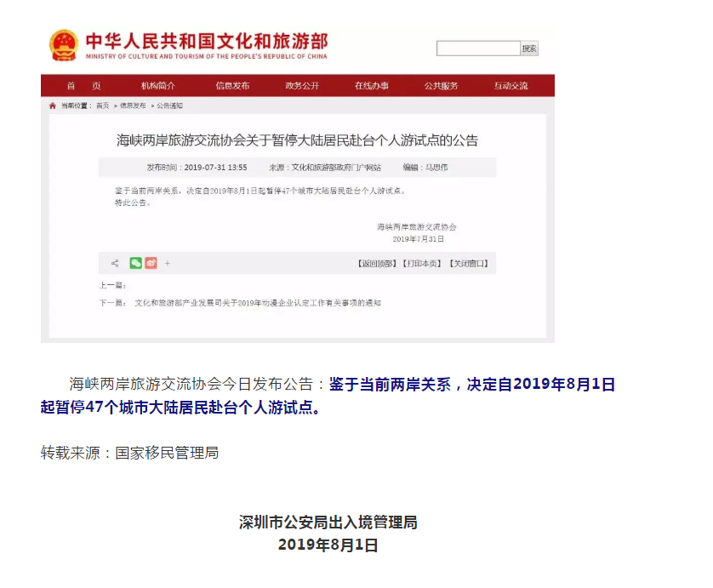Click the 返回顶部 link

[376, 264]
